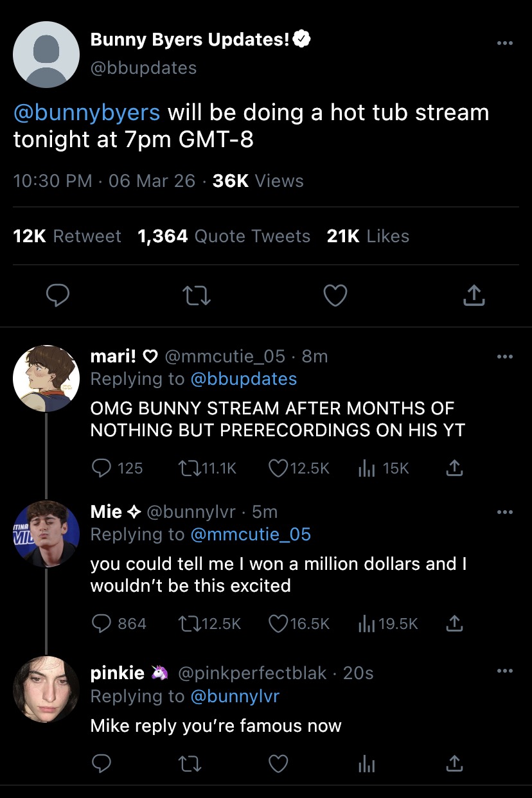Open the @mmcutie_05 replying-to link
Image resolution: width=532 pixels, height=798 pixels.
(250, 534)
